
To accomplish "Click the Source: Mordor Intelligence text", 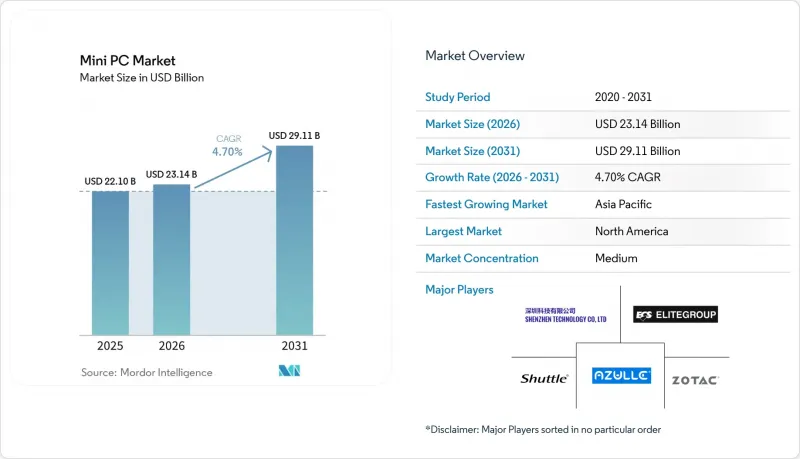I will pos(146,372).
